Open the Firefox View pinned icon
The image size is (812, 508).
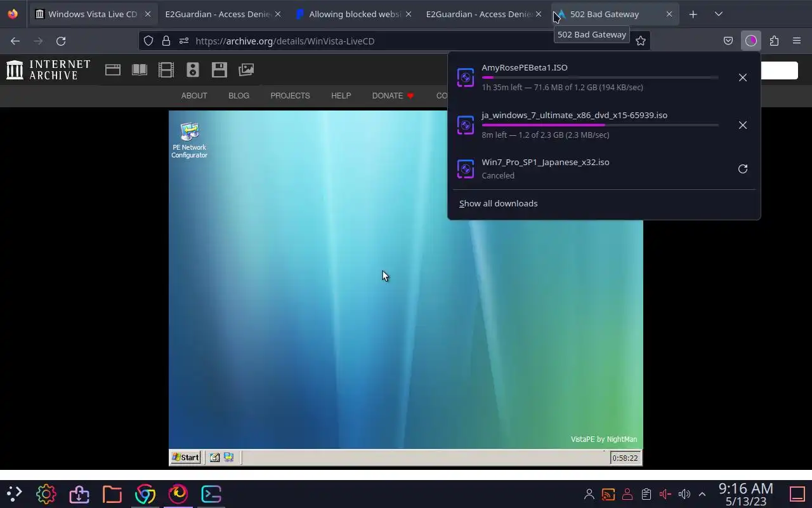pos(13,14)
